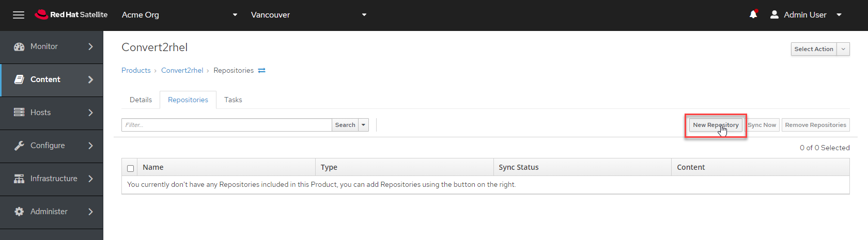This screenshot has height=240, width=868.
Task: Open the hamburger navigation menu
Action: [x=19, y=15]
